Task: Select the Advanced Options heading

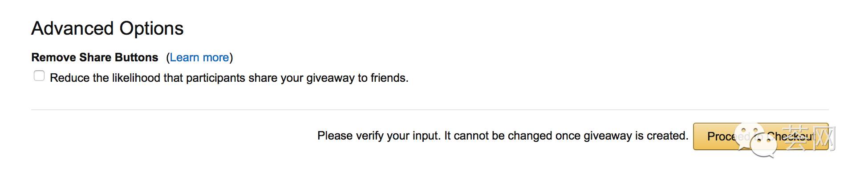Action: 107,28
